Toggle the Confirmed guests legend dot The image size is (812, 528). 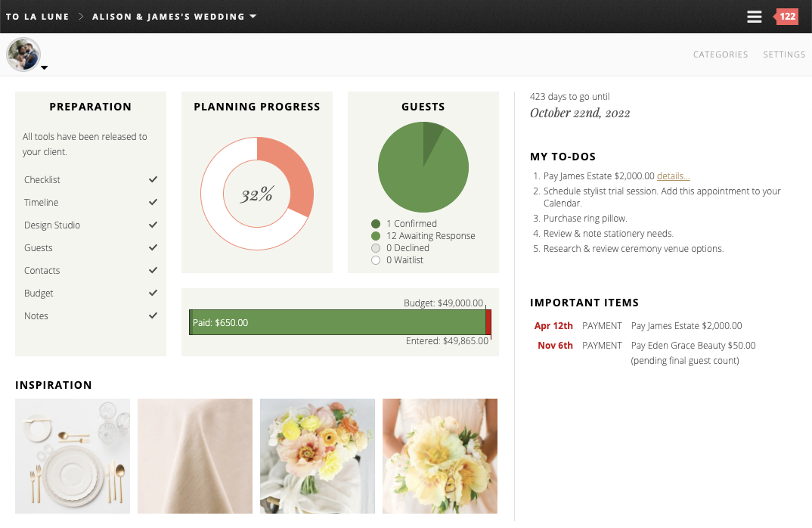375,224
